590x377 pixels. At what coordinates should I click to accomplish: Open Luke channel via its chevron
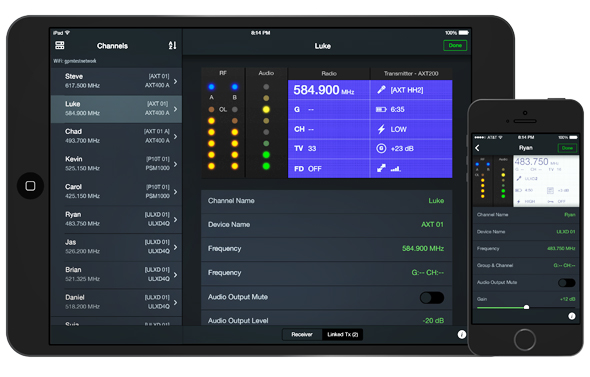tap(175, 109)
